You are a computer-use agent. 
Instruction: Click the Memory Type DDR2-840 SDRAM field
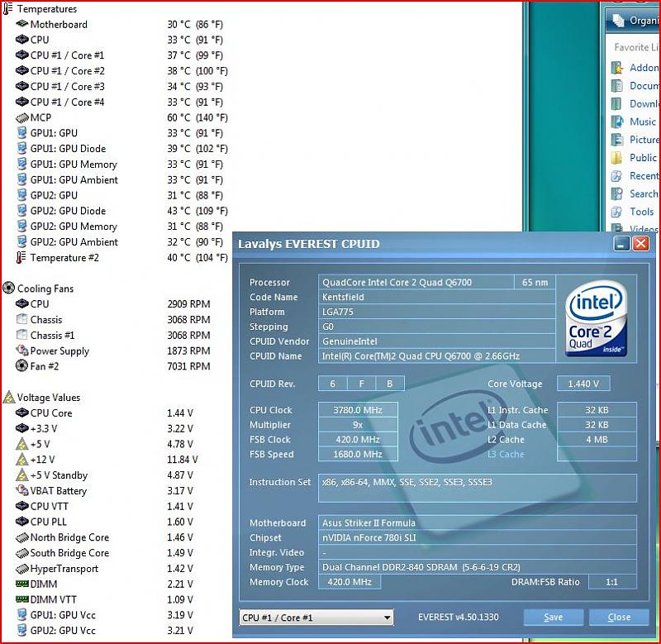(478, 567)
